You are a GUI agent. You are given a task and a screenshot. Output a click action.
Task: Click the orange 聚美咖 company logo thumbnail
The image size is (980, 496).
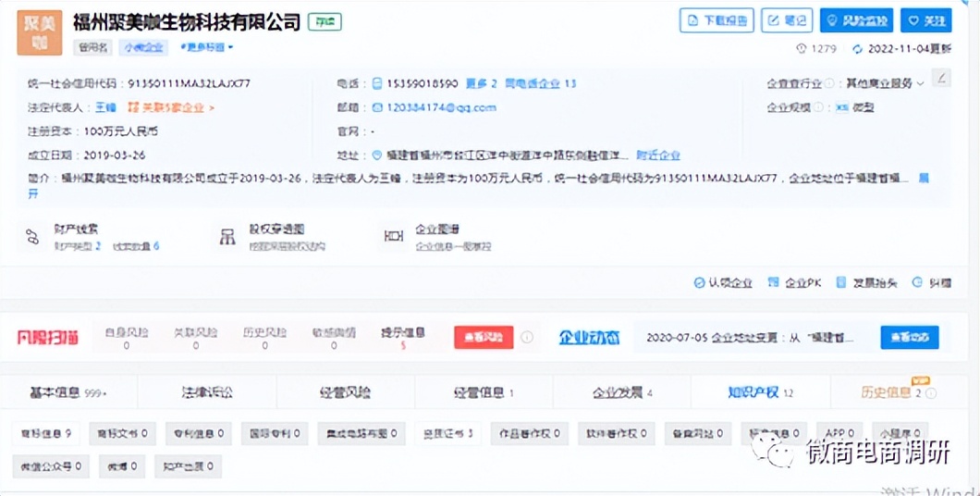(x=40, y=32)
